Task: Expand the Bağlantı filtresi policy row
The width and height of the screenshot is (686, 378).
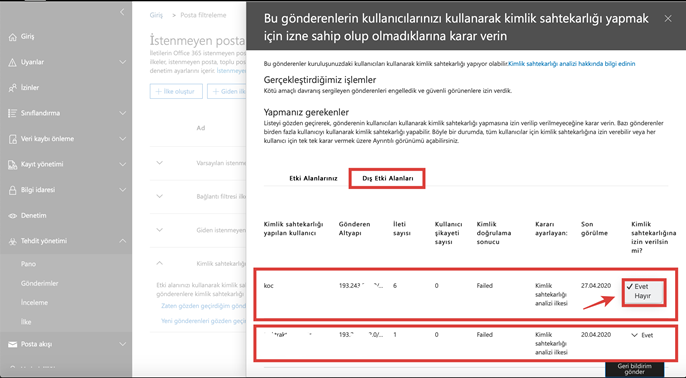Action: click(x=159, y=196)
